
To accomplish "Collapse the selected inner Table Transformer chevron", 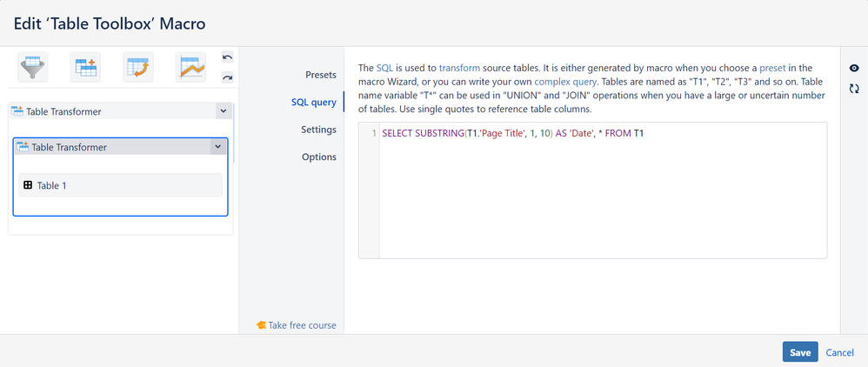I will 217,147.
